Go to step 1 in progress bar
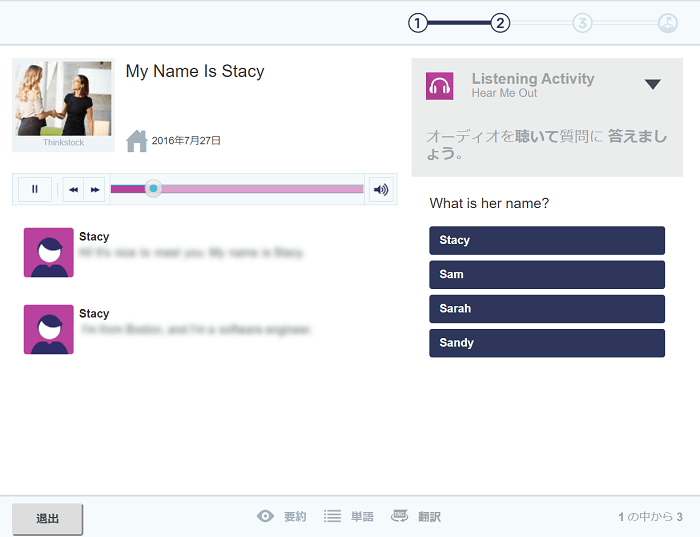The image size is (700, 537). coord(418,23)
